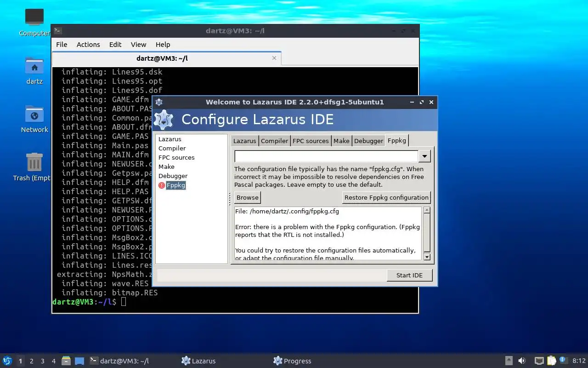Open the network status tray icon
Image resolution: width=588 pixels, height=368 pixels.
[539, 361]
